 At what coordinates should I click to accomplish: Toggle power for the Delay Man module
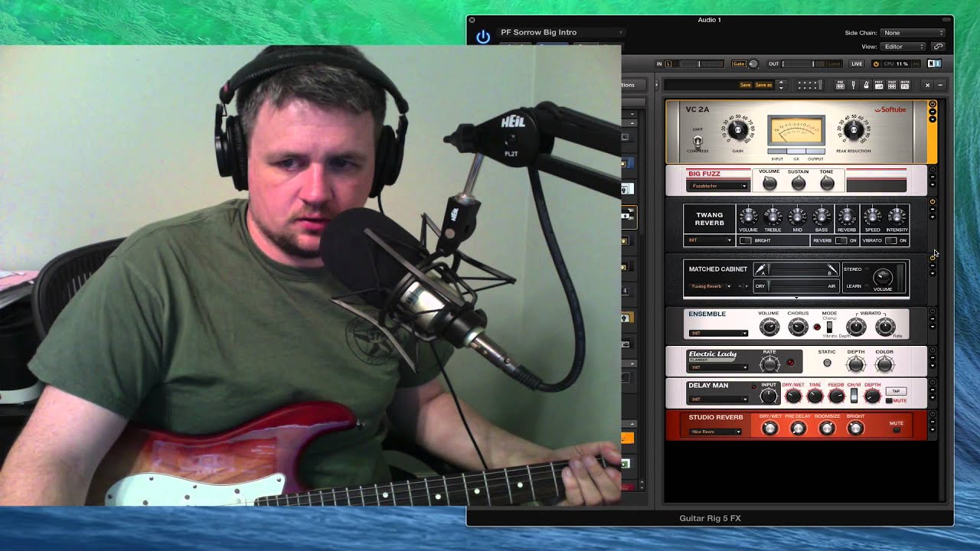[933, 381]
